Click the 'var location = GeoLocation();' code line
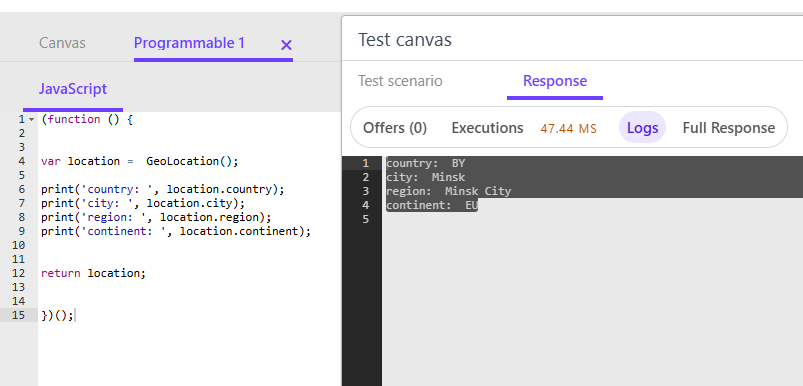Viewport: 803px width, 386px height. click(x=140, y=161)
